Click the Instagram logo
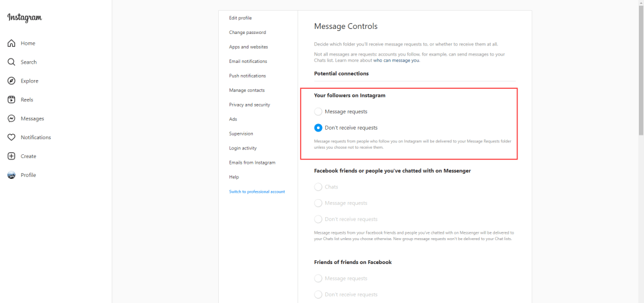 tap(25, 18)
